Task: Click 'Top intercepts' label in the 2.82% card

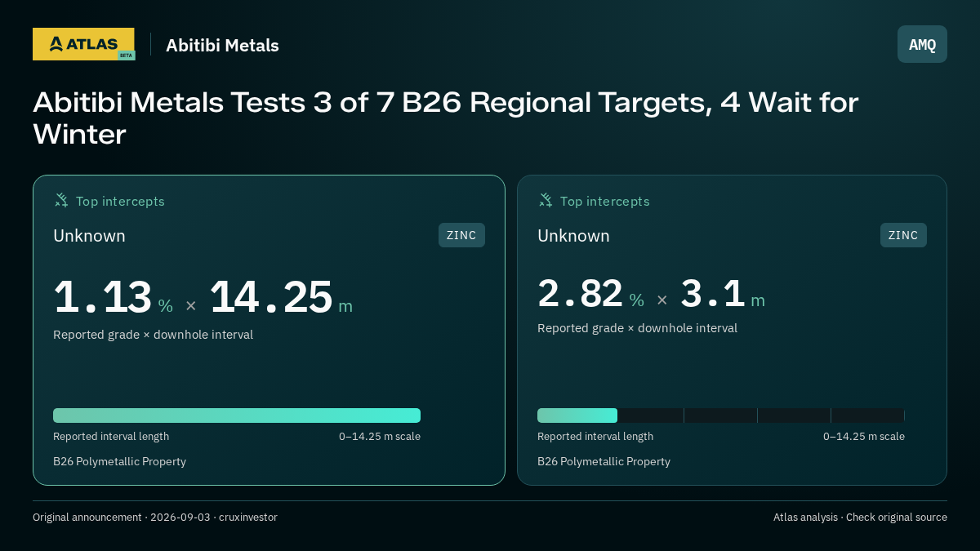Action: click(604, 201)
